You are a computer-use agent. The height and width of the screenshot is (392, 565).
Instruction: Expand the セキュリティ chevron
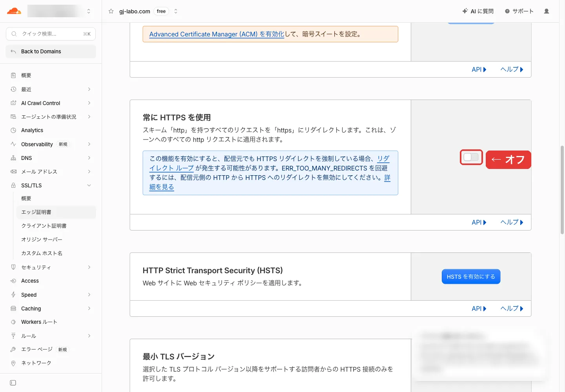click(89, 267)
